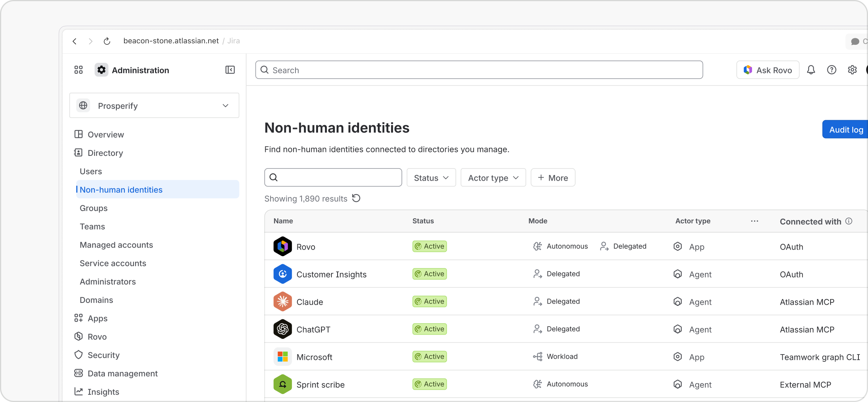Open the Status filter dropdown
Image resolution: width=868 pixels, height=402 pixels.
pos(431,178)
